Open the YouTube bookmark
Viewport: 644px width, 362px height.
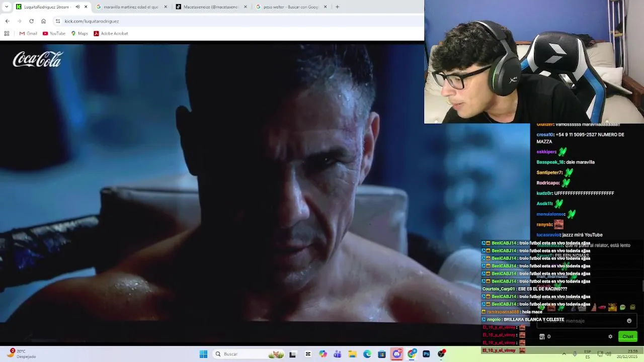54,33
